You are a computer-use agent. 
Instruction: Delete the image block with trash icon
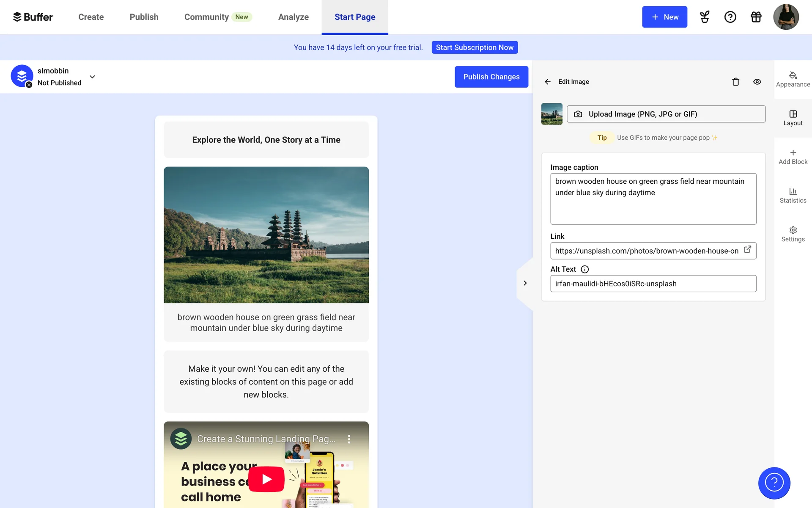(x=735, y=82)
